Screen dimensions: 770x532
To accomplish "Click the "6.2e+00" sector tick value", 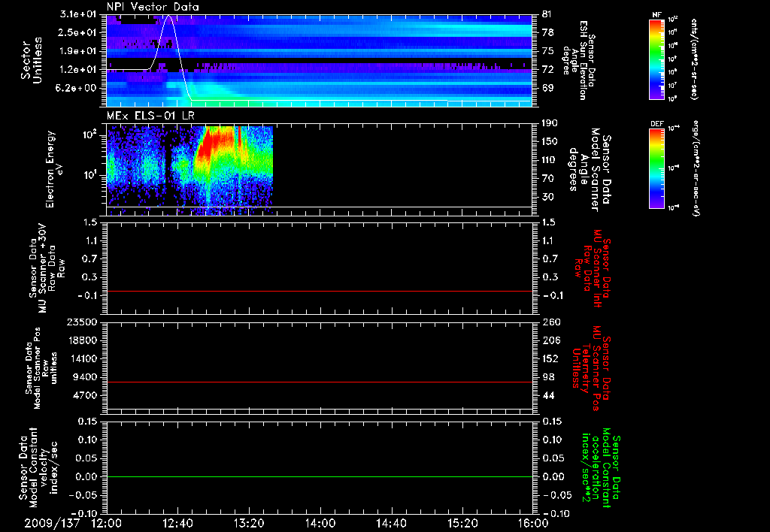I will (77, 89).
